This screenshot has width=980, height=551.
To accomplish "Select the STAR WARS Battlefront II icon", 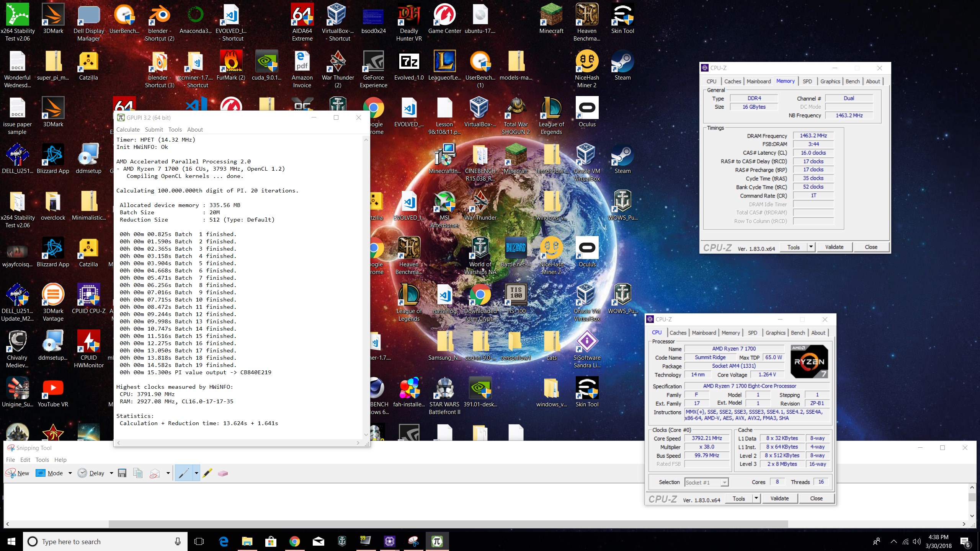I will [444, 396].
